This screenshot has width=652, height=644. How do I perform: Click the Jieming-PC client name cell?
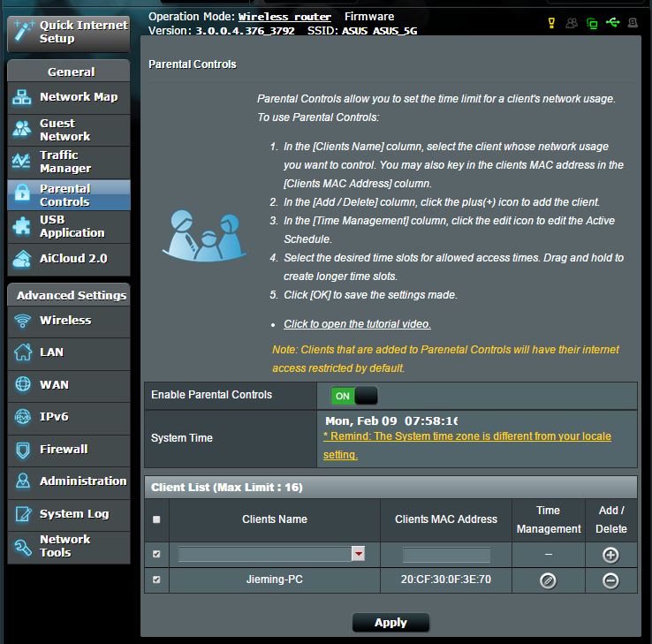[x=275, y=580]
